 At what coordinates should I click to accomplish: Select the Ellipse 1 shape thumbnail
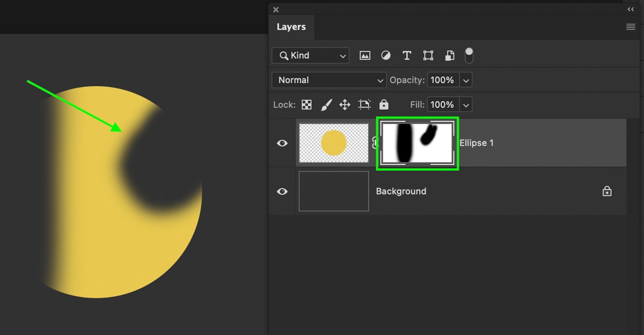pos(333,143)
